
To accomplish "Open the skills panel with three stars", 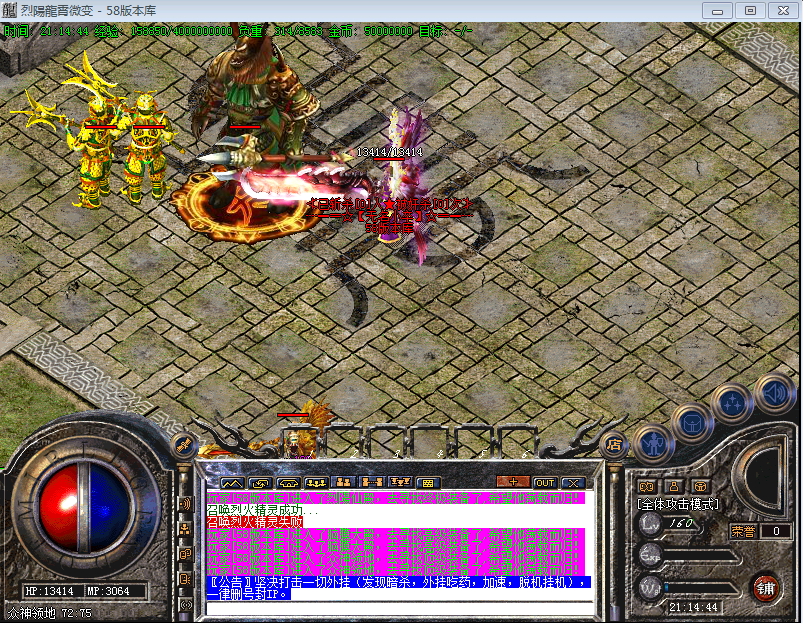I will [733, 404].
